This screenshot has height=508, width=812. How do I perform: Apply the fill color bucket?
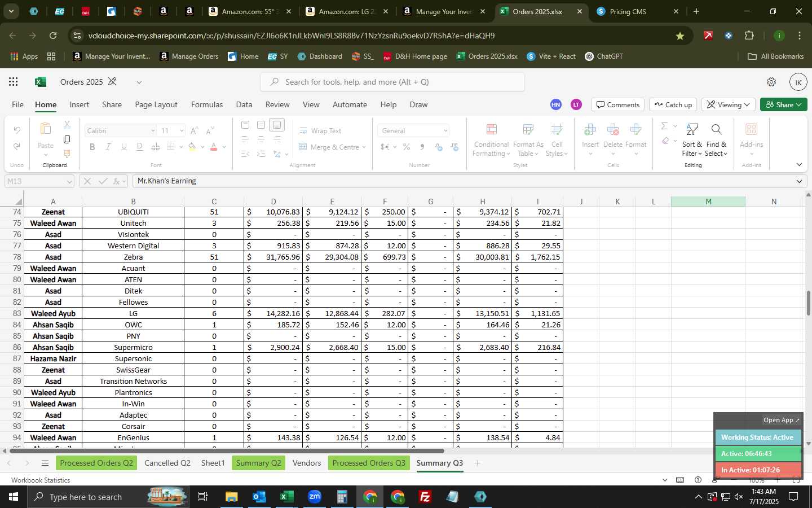click(x=192, y=147)
